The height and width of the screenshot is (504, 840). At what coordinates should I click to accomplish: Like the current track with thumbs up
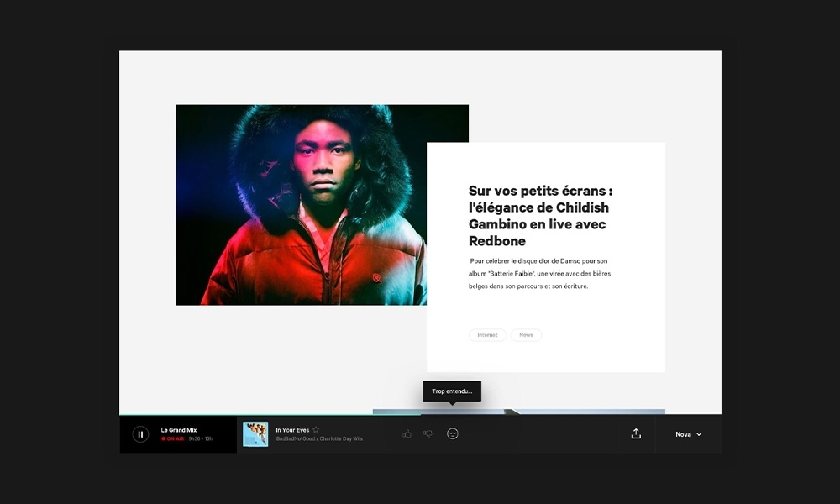pos(407,433)
